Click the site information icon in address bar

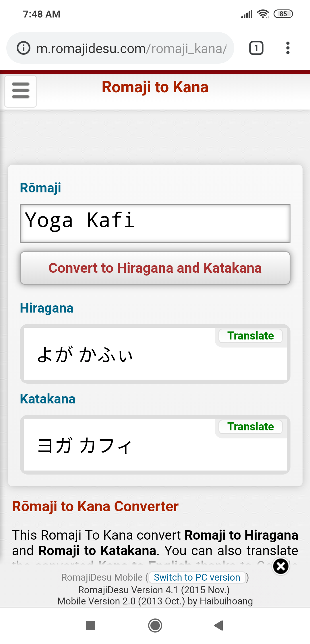[x=23, y=48]
